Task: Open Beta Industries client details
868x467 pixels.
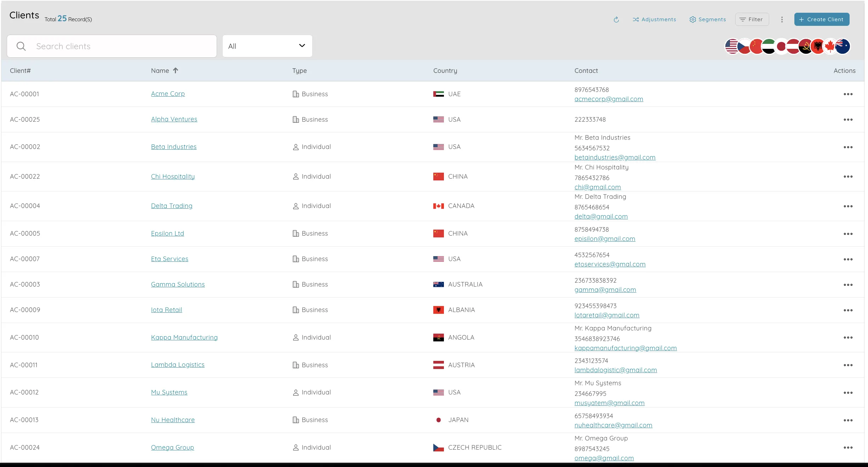Action: (x=173, y=146)
